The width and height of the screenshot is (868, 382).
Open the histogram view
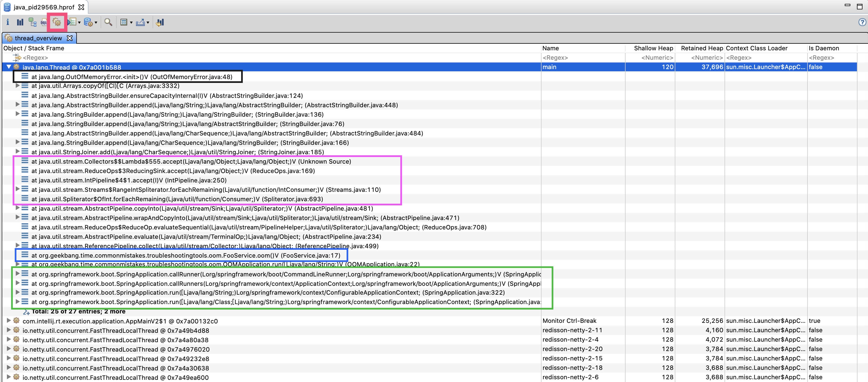coord(20,22)
